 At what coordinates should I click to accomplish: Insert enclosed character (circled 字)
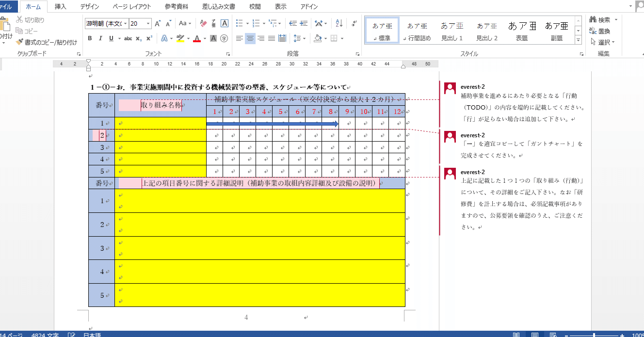coord(224,38)
